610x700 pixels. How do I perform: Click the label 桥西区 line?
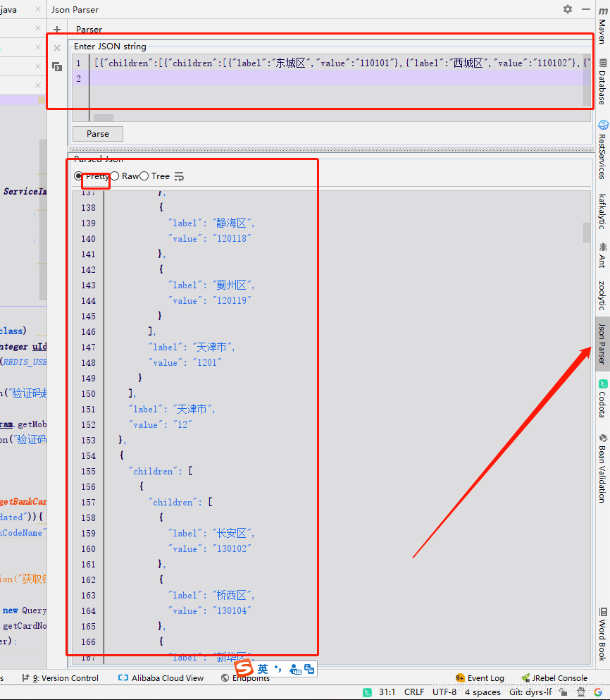coord(211,595)
